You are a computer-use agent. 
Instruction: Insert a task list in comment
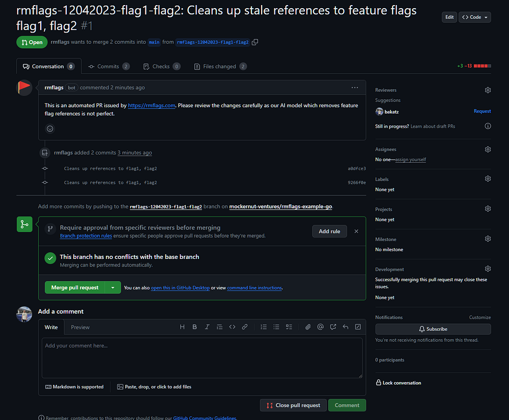289,327
